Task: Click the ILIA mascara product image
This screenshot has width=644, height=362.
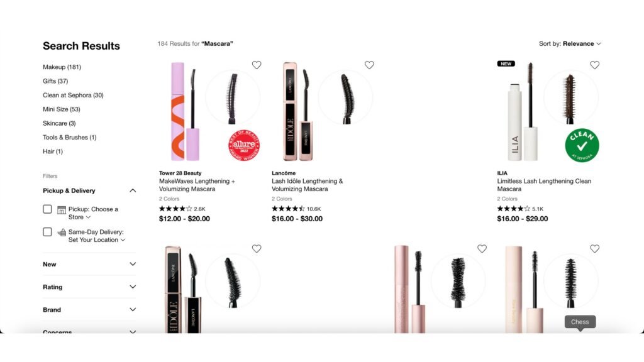Action: pos(548,111)
